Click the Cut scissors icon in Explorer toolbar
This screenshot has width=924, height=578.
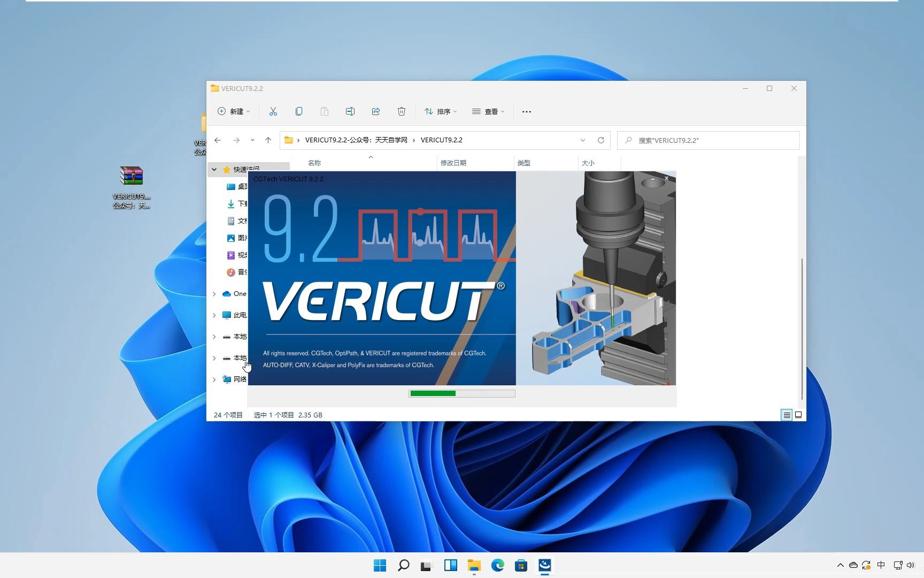273,111
